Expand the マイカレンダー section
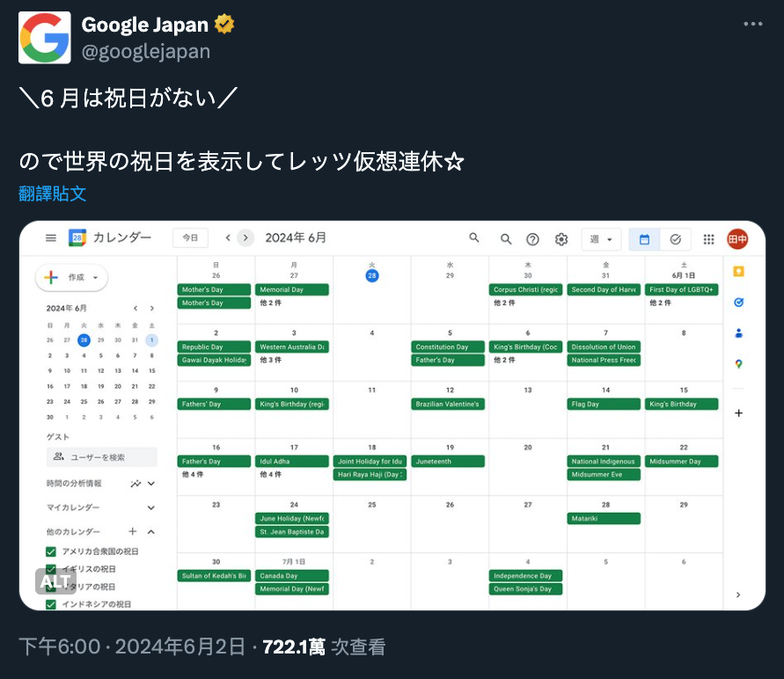 pos(150,507)
